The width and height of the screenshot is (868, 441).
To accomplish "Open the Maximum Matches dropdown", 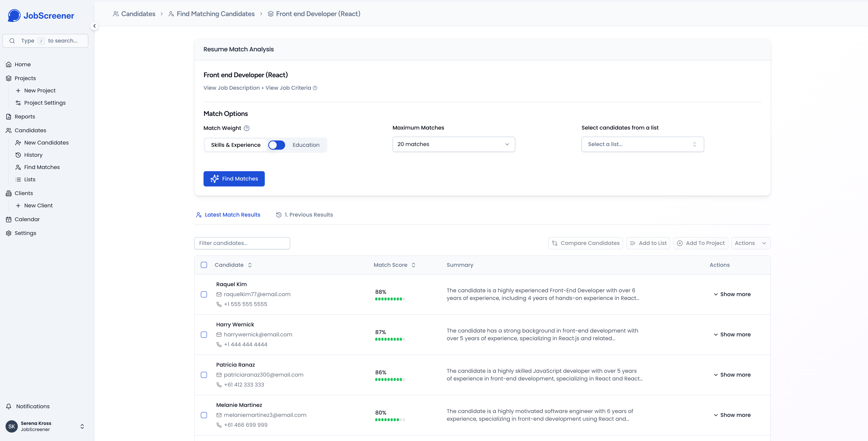I will (454, 144).
